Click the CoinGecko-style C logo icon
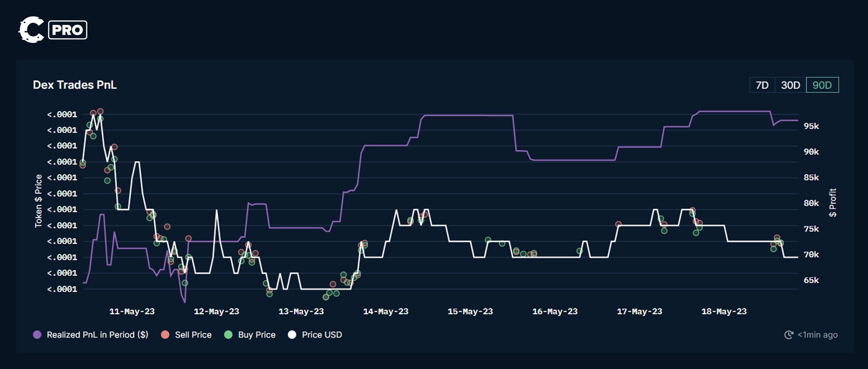 31,30
